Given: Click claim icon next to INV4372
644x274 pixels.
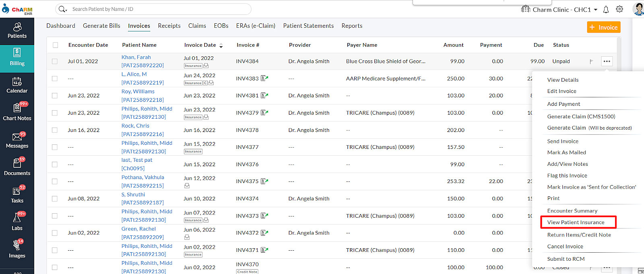Looking at the screenshot, I should coord(264,233).
